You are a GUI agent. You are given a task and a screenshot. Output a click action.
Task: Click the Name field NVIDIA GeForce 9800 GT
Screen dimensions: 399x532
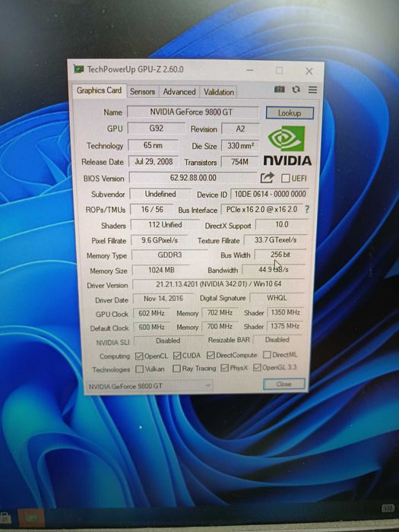[192, 112]
